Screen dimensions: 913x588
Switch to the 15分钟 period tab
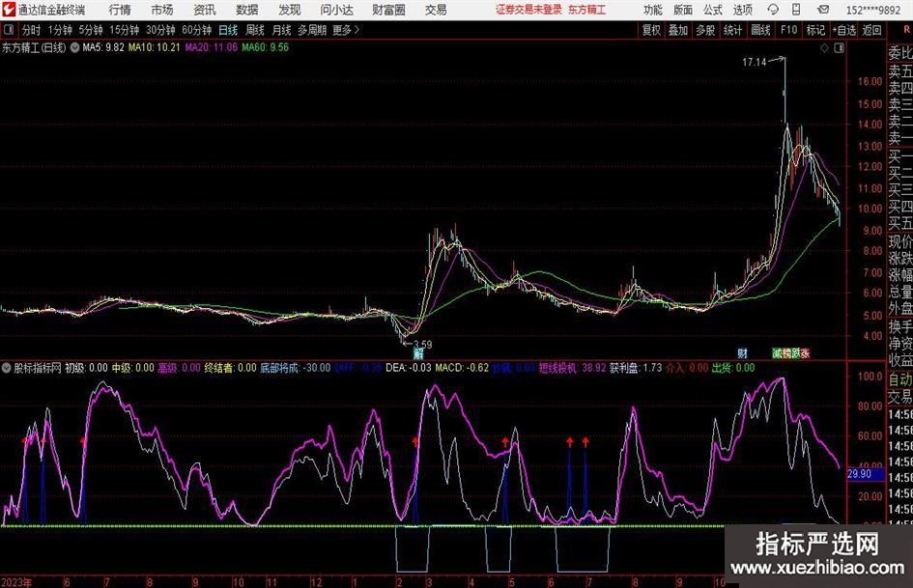point(125,30)
